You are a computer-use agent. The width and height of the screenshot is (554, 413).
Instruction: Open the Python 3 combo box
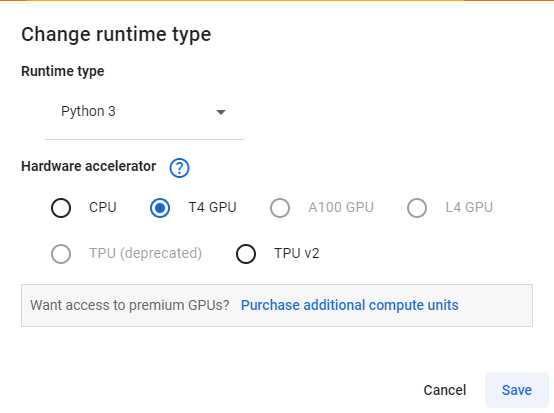(x=145, y=112)
